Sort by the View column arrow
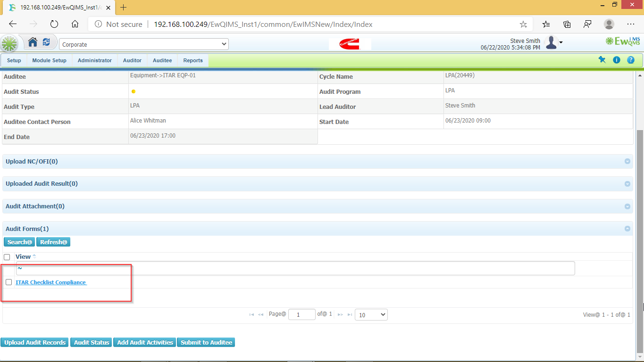 pos(34,256)
